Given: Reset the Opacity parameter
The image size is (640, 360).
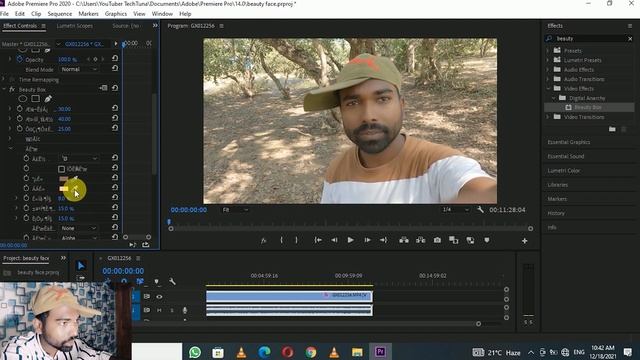Looking at the screenshot, I should tap(115, 59).
